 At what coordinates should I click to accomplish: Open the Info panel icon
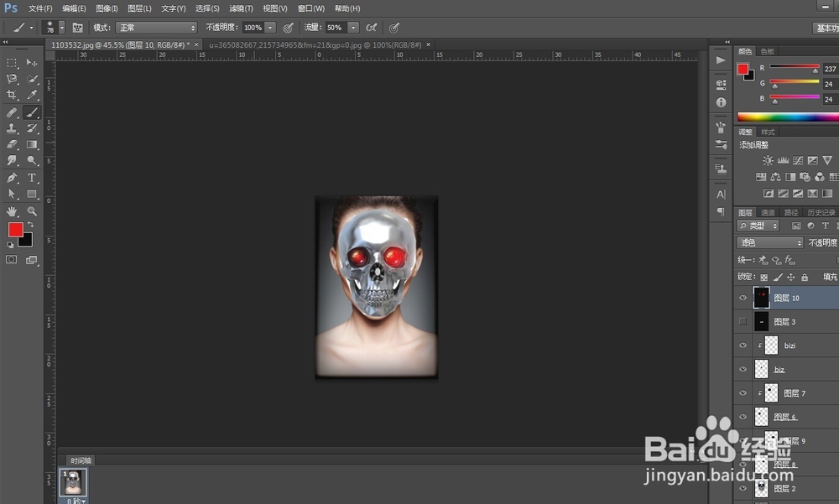[x=721, y=102]
